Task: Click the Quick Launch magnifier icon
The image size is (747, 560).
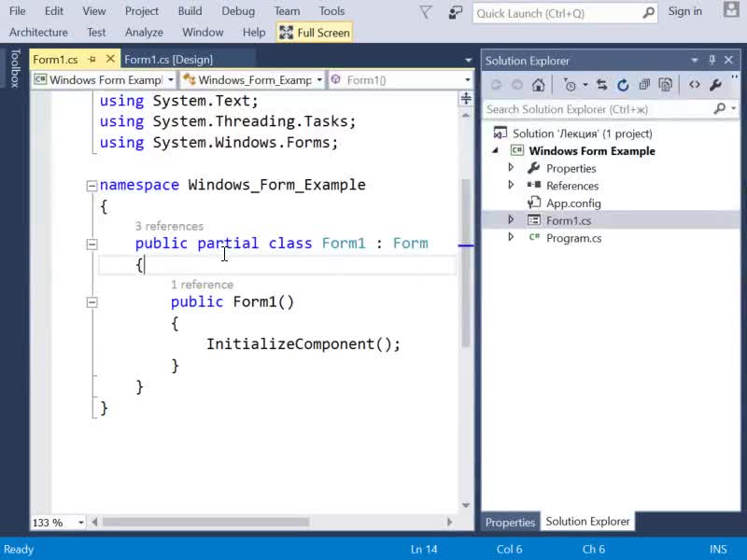Action: 648,13
